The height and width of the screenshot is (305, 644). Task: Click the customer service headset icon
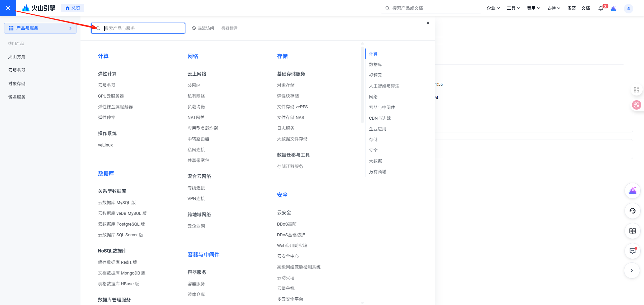tap(633, 211)
